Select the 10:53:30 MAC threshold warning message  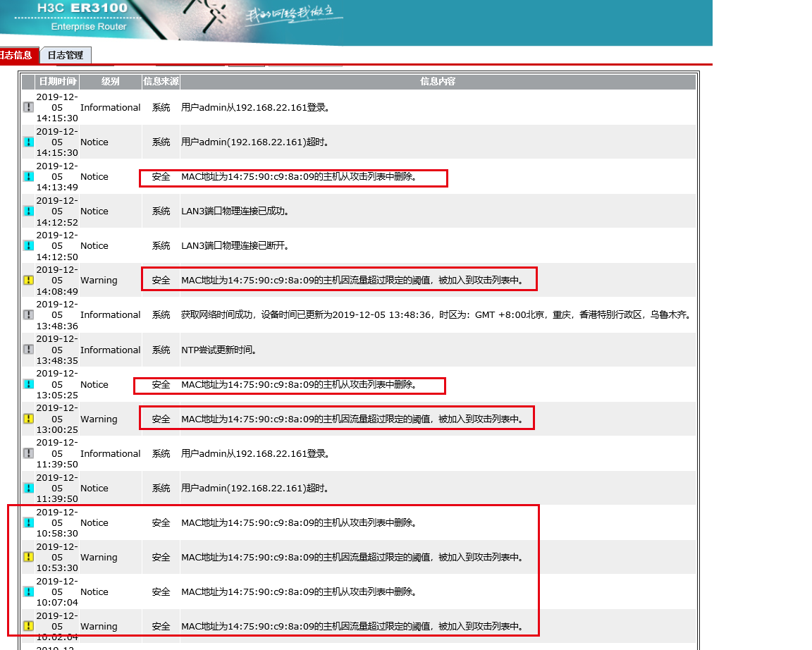[352, 557]
